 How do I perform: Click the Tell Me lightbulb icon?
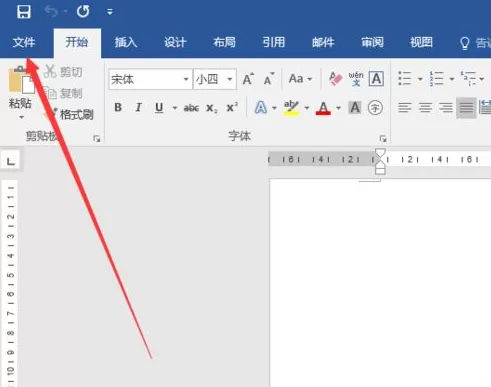coord(465,43)
